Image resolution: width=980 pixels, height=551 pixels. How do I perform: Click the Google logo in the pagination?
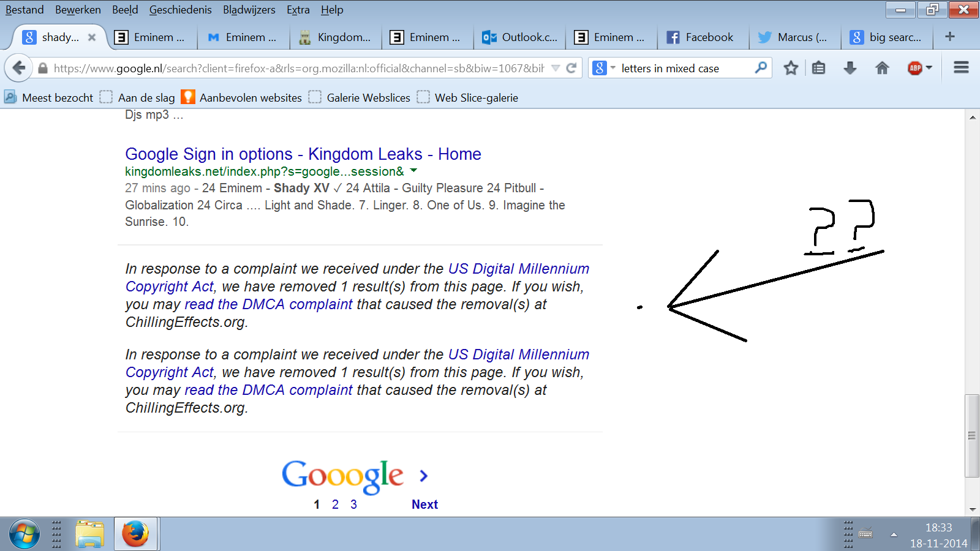(x=342, y=476)
